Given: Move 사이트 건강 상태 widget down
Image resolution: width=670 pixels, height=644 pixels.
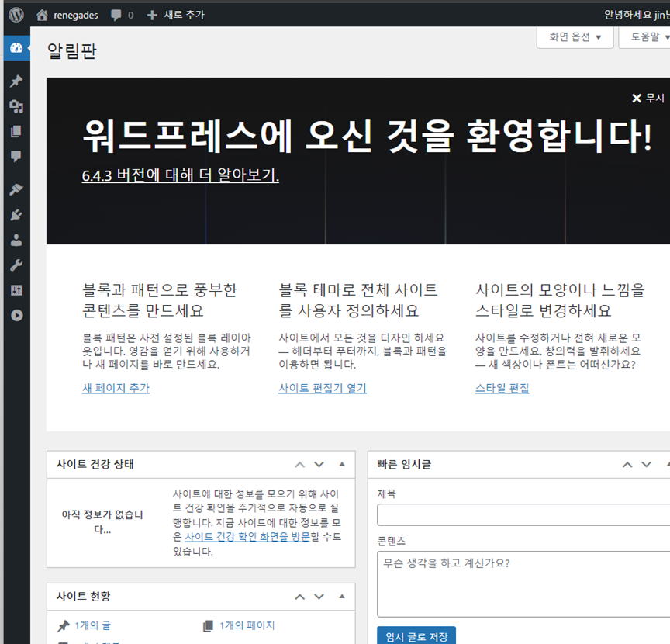Looking at the screenshot, I should [319, 465].
